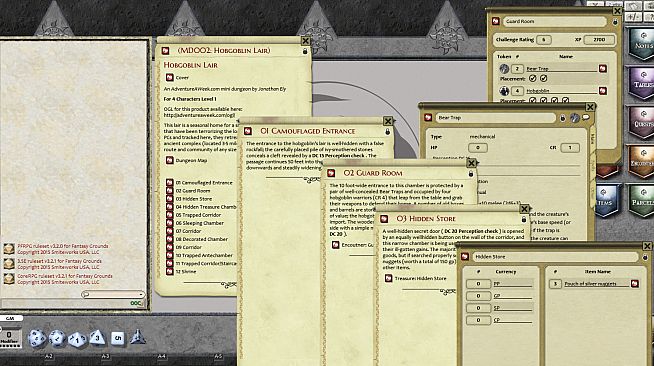654x366 pixels.
Task: Click the CR field in Bear Trap window
Action: [x=570, y=148]
